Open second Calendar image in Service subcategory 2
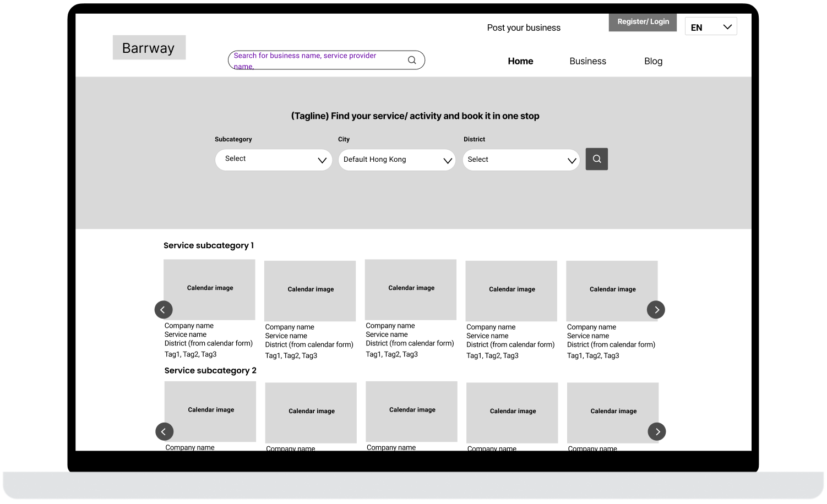Screen dimensions: 827x504 tap(311, 412)
